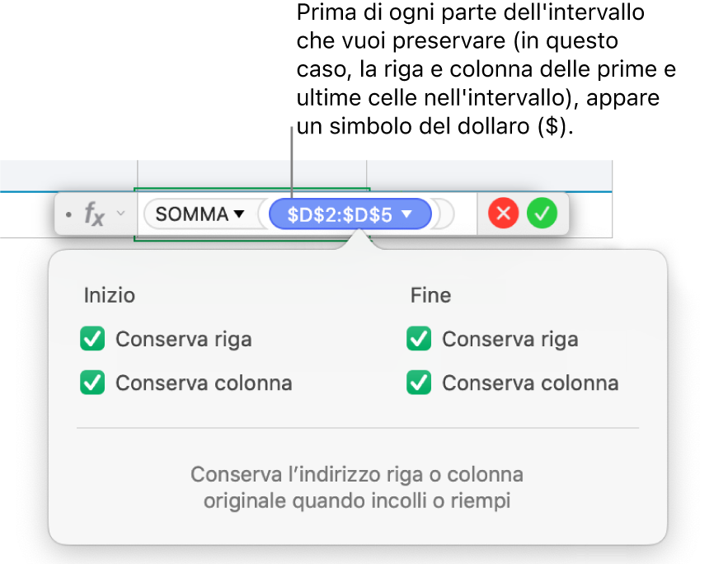Click the fx function icon

click(95, 215)
